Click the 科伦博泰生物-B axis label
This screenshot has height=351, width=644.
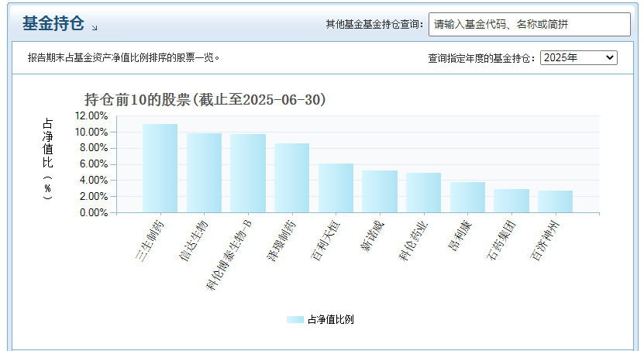click(229, 256)
